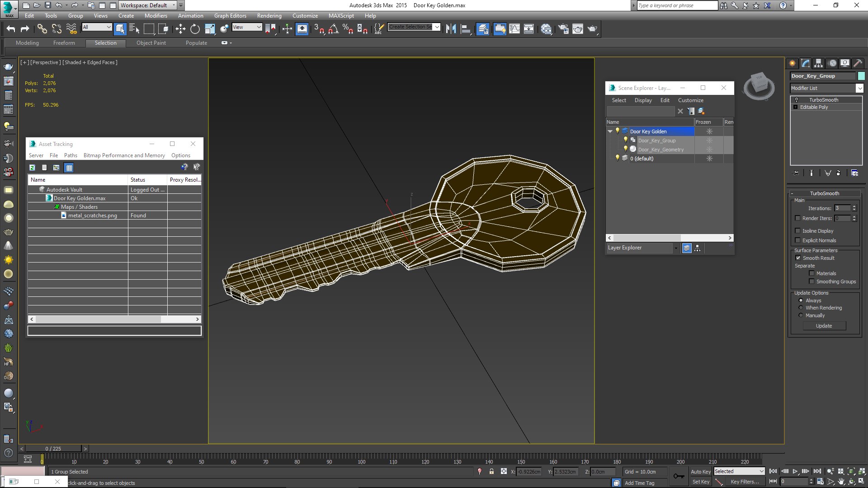Screen dimensions: 868x488
Task: Hide the Door_Key_Geometry object via lightbulb
Action: click(626, 149)
